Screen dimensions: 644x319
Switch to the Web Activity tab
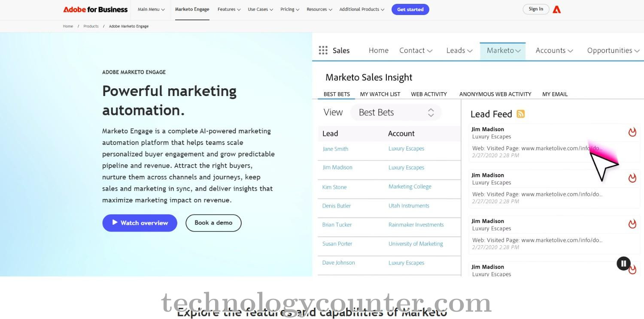tap(428, 94)
